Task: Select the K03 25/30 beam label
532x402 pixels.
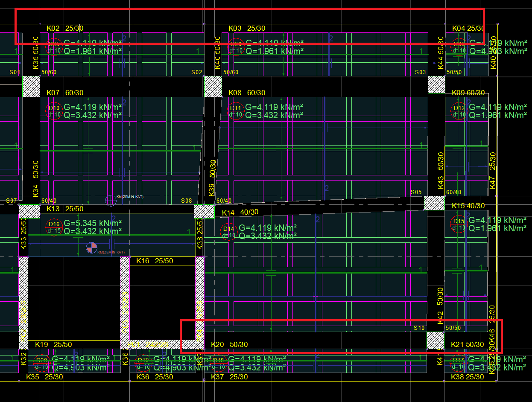Action: tap(247, 28)
